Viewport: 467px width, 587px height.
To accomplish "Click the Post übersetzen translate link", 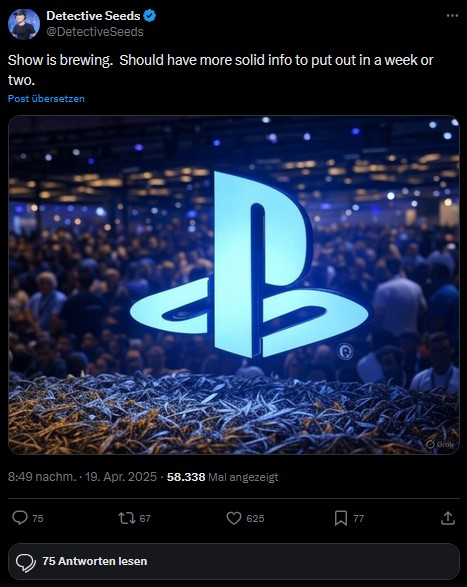I will 46,98.
